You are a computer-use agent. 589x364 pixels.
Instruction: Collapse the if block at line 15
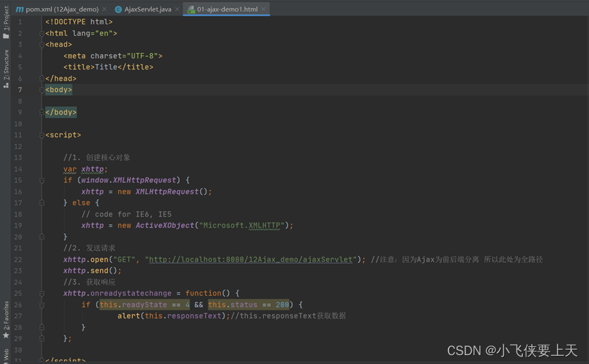42,181
